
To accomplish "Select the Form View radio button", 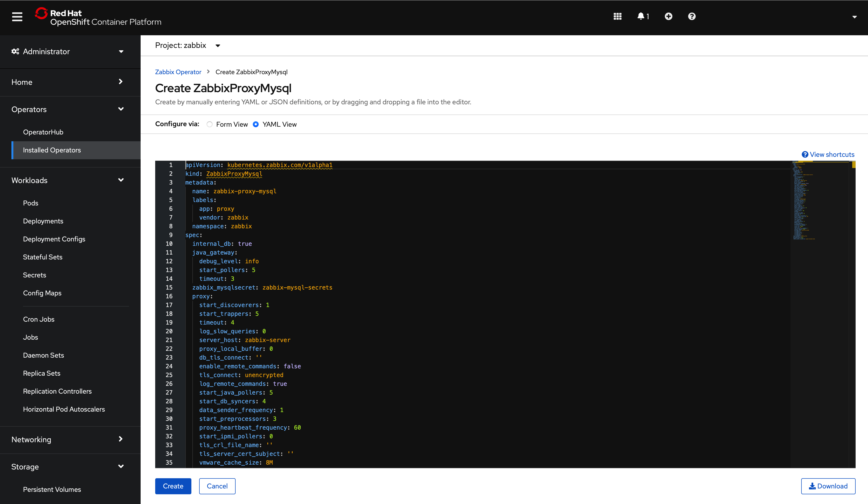I will (209, 124).
